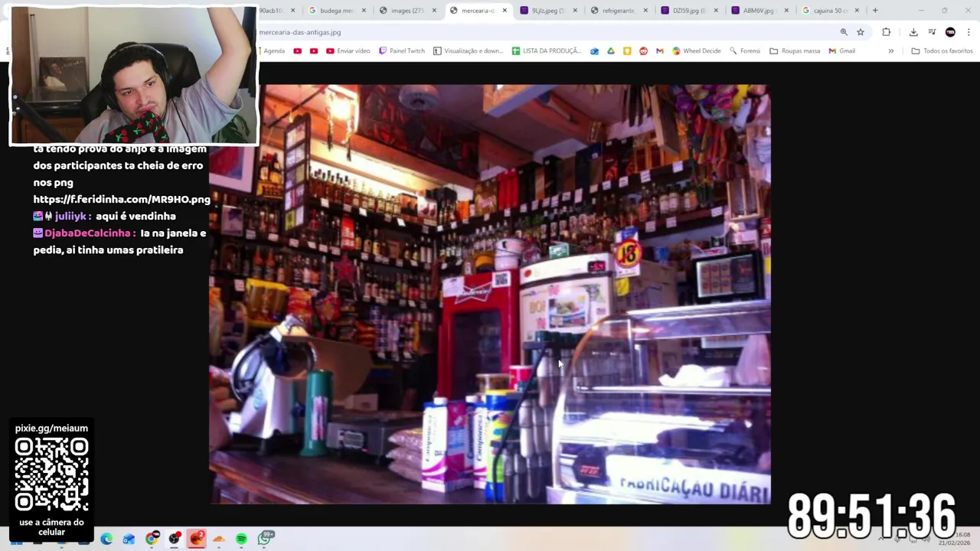
Task: Open the media control icon in toolbar
Action: (x=932, y=32)
